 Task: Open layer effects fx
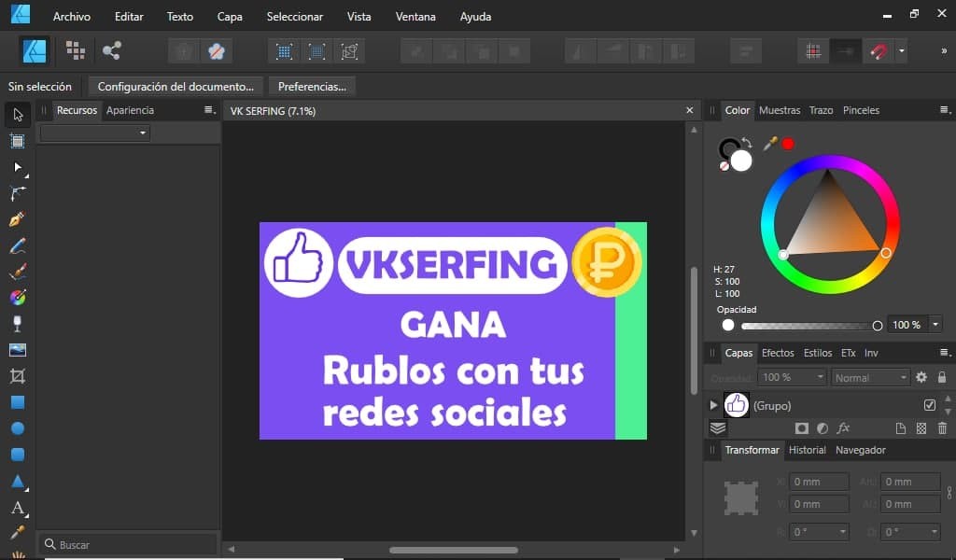[x=843, y=428]
